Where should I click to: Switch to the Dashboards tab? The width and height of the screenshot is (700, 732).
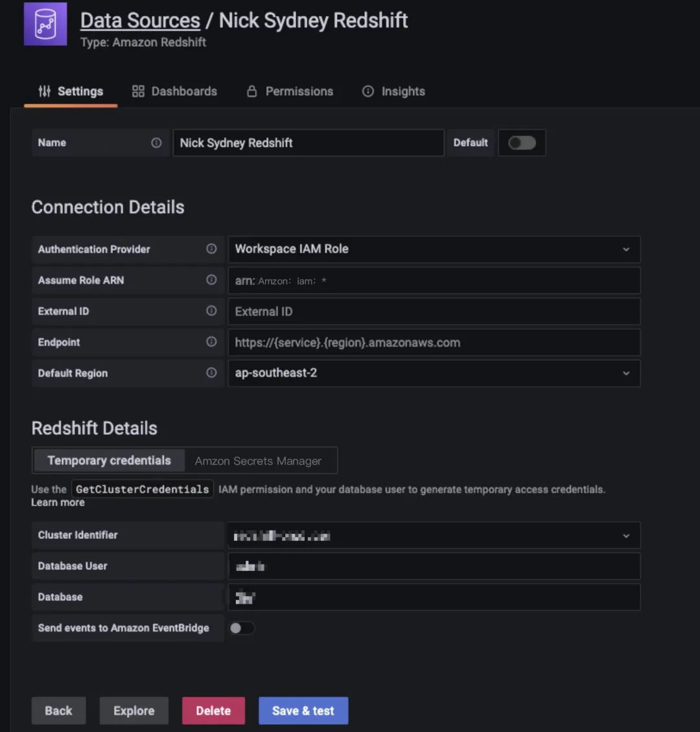174,91
